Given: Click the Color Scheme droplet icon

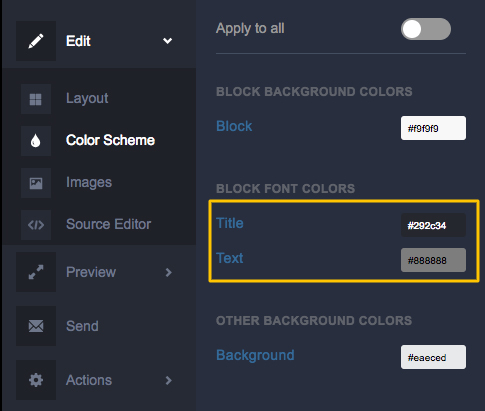Looking at the screenshot, I should pos(36,141).
